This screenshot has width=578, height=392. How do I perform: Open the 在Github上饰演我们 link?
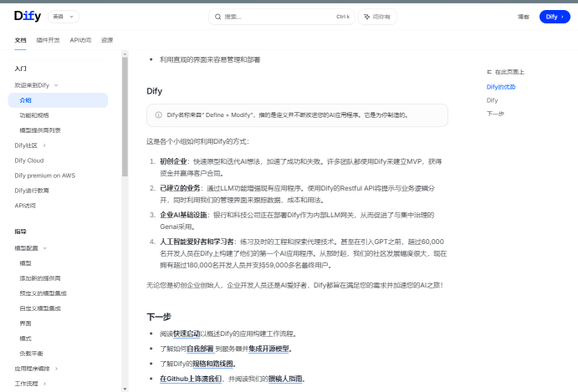[191, 379]
